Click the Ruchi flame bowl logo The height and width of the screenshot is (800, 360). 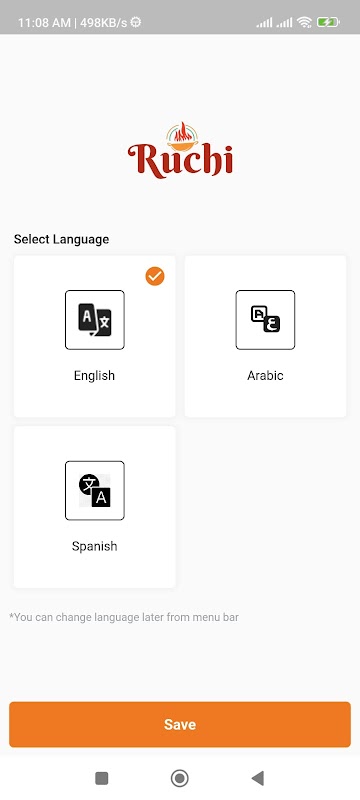[181, 150]
